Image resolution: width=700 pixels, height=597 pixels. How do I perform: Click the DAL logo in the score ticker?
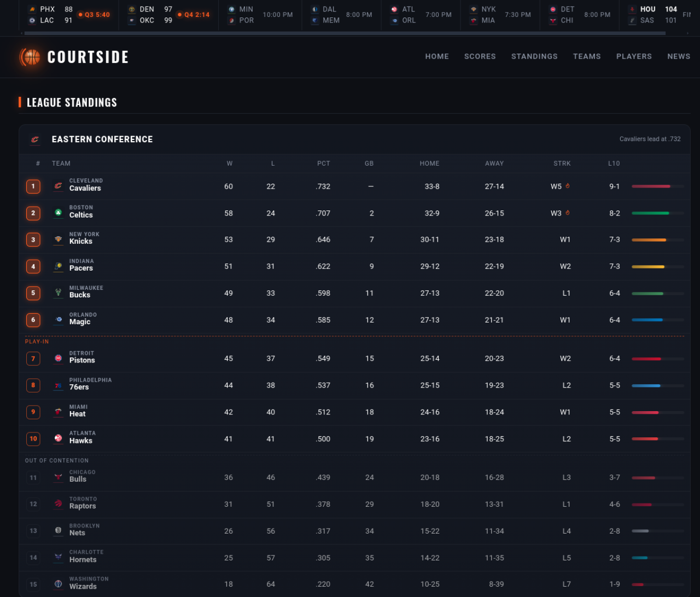pos(315,9)
